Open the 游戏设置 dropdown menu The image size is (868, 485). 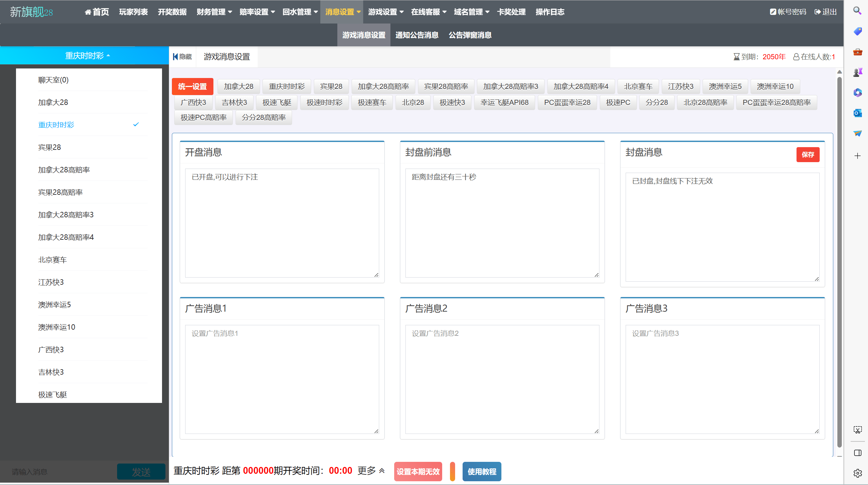pos(386,12)
